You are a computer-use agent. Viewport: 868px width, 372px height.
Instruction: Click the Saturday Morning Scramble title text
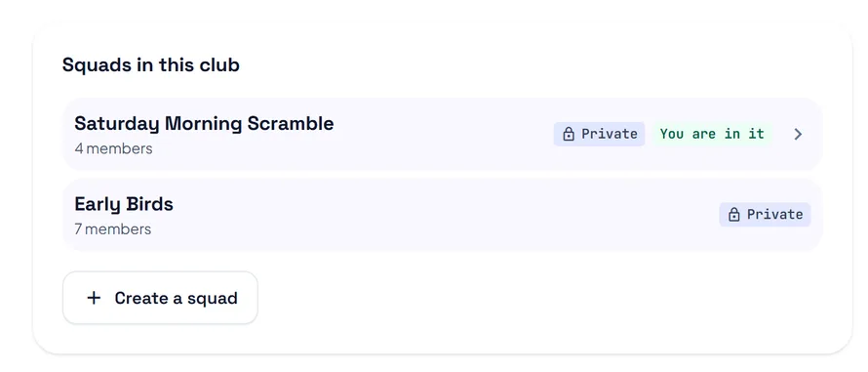[204, 124]
